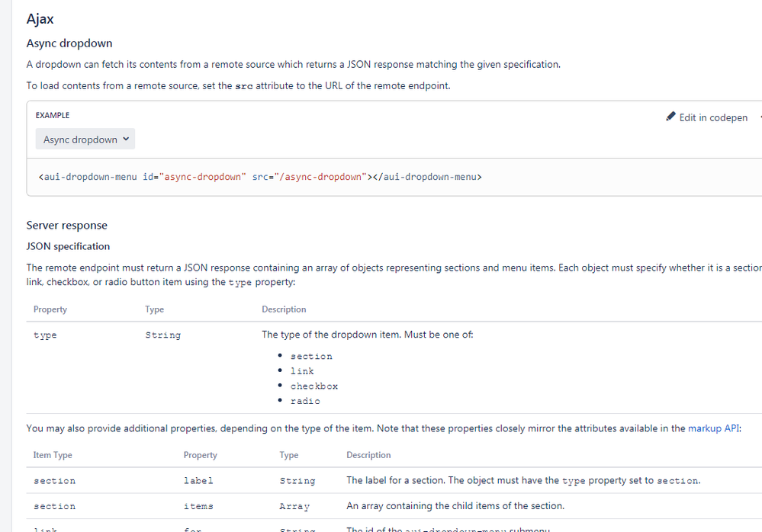Image resolution: width=762 pixels, height=532 pixels.
Task: Open the markup API link
Action: [713, 428]
